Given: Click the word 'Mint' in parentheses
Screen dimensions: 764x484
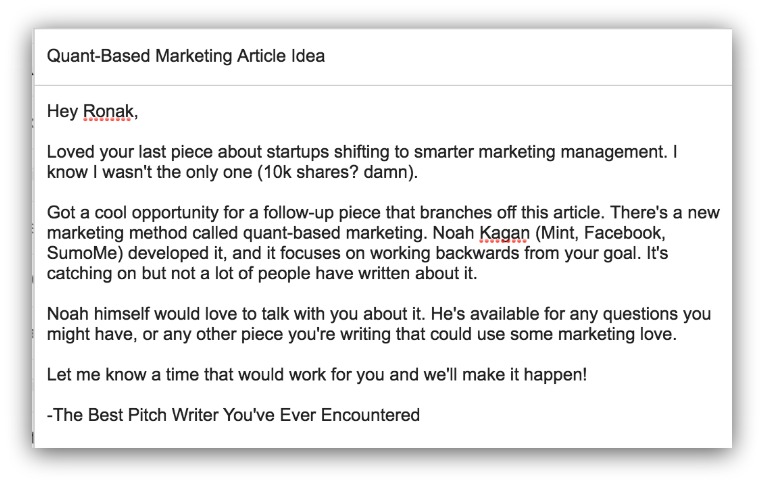Looking at the screenshot, I should [x=559, y=233].
